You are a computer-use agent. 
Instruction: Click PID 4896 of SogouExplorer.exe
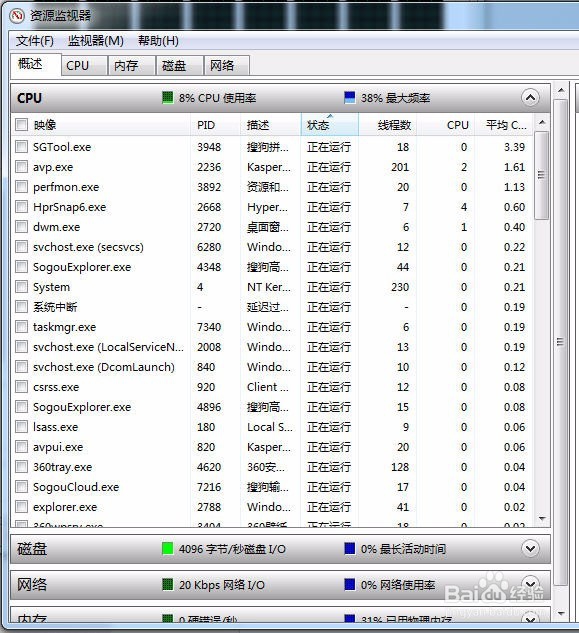coord(209,407)
